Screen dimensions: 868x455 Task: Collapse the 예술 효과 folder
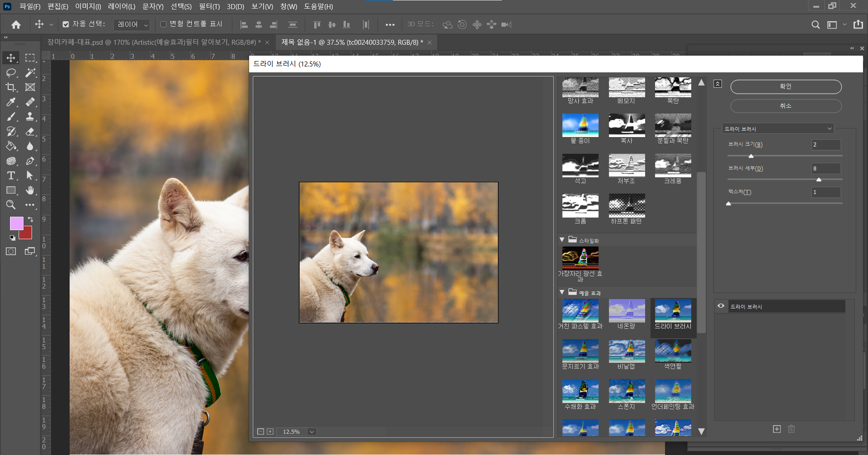[x=562, y=293]
